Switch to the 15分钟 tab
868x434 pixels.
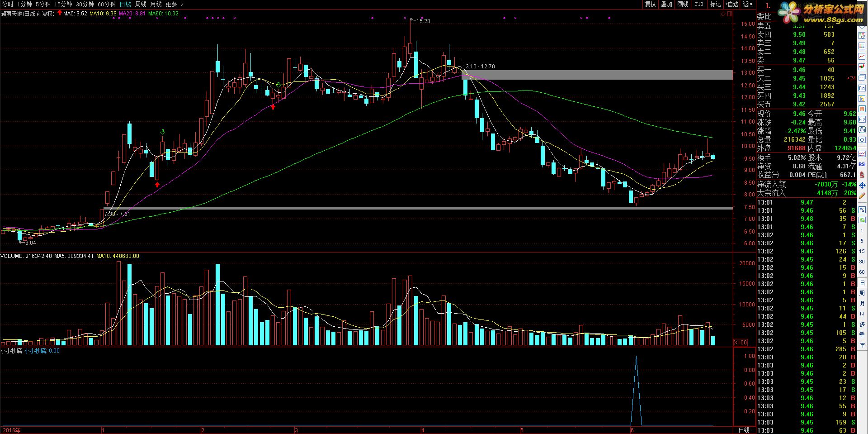coord(63,4)
